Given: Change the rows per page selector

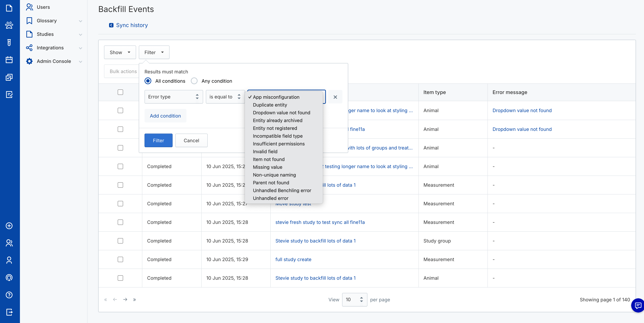Looking at the screenshot, I should pyautogui.click(x=354, y=299).
